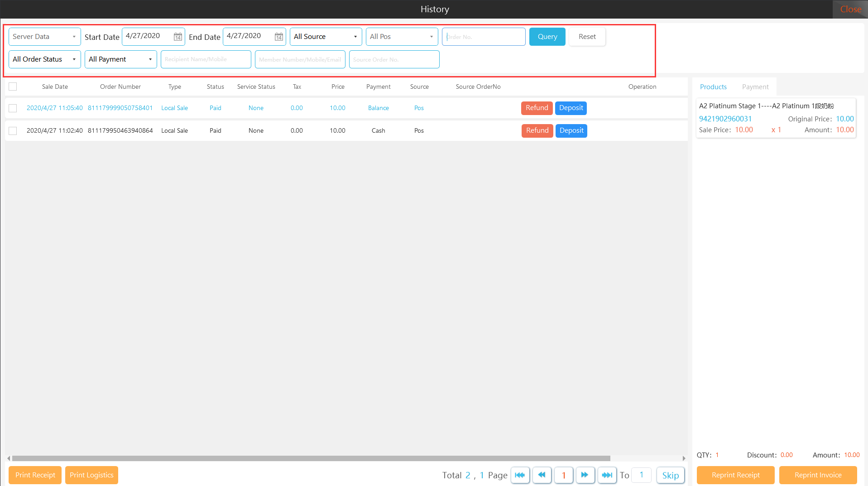Jump to last page of results

tap(607, 475)
